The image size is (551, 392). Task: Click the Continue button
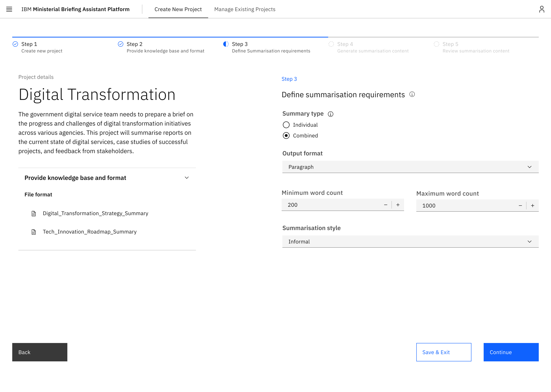pyautogui.click(x=511, y=352)
